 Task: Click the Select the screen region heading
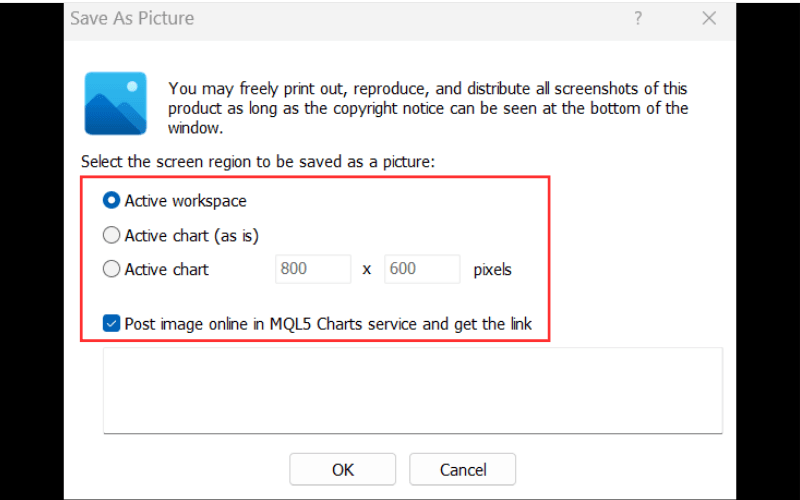click(x=258, y=162)
